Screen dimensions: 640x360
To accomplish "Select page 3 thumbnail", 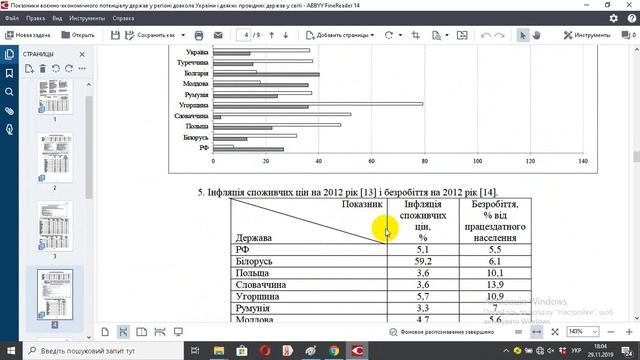I will click(55, 226).
